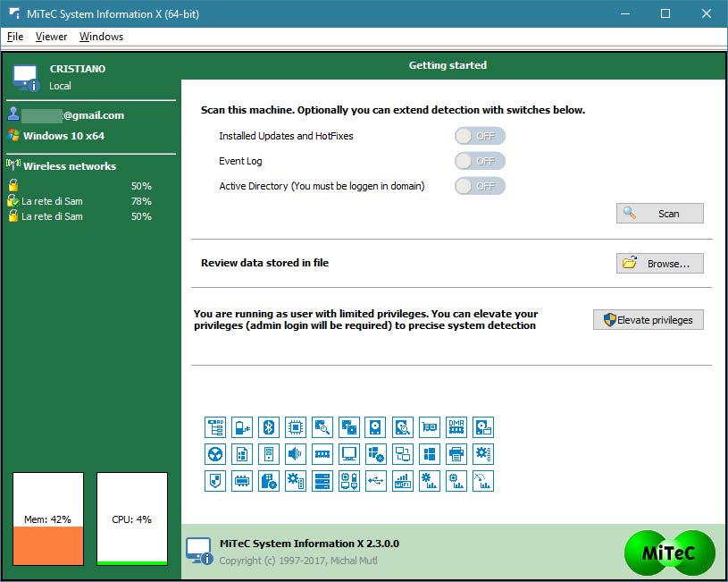Open the battery info icon

tap(242, 427)
